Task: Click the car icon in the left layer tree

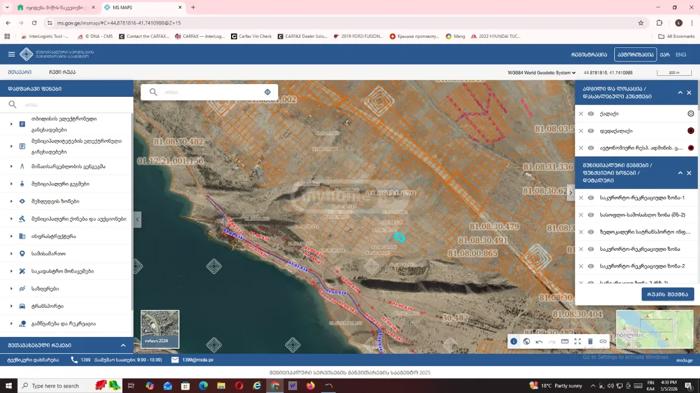Action: tap(22, 306)
